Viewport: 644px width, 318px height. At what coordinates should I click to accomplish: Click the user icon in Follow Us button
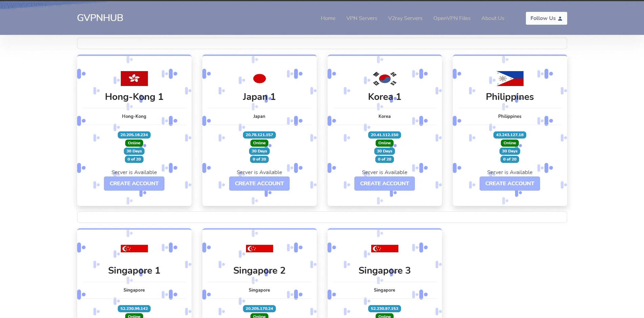[560, 19]
